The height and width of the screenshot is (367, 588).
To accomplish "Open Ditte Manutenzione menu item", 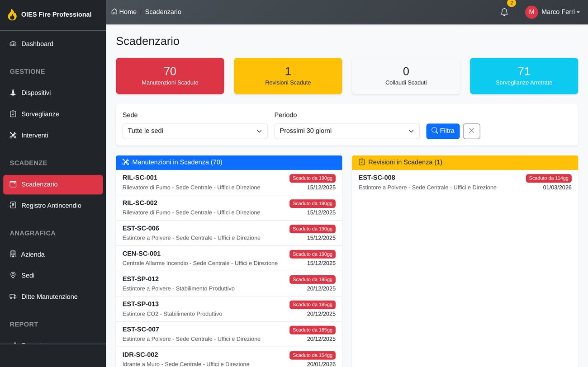I will [x=53, y=296].
